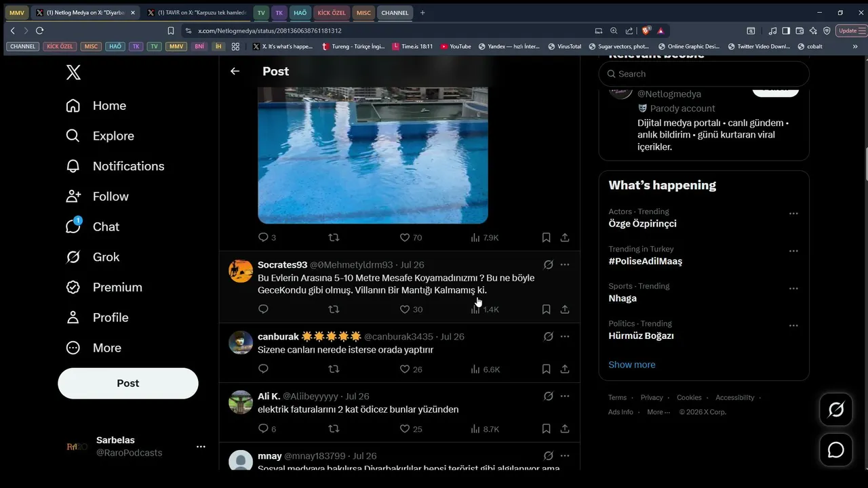Open the YouTube bookmark
The image size is (868, 488).
(456, 47)
